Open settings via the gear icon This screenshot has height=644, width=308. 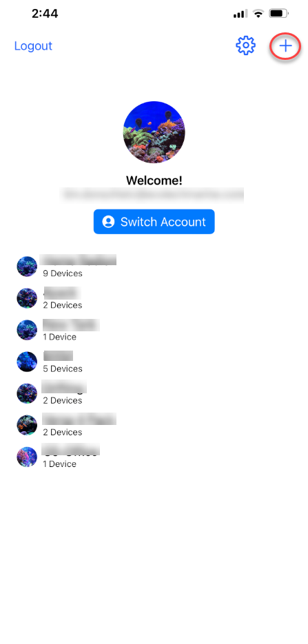coord(245,45)
